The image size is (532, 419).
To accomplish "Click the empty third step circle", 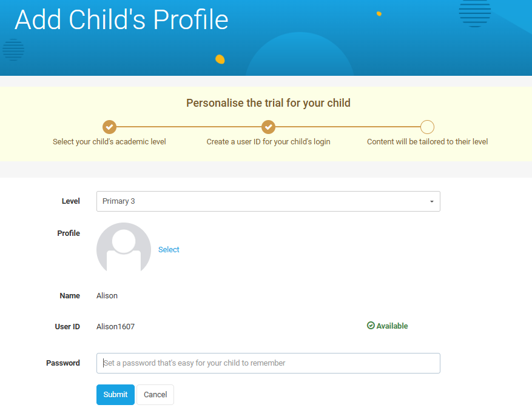I will 427,127.
